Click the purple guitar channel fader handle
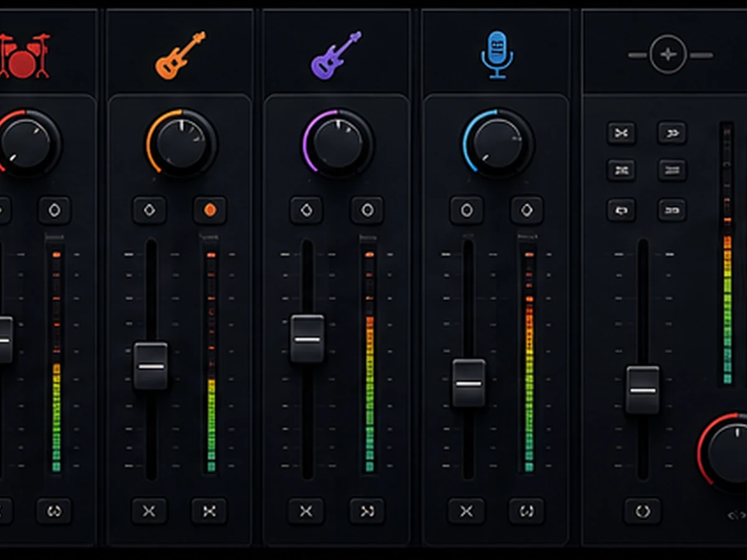Screen dimensions: 747x560 [308, 339]
